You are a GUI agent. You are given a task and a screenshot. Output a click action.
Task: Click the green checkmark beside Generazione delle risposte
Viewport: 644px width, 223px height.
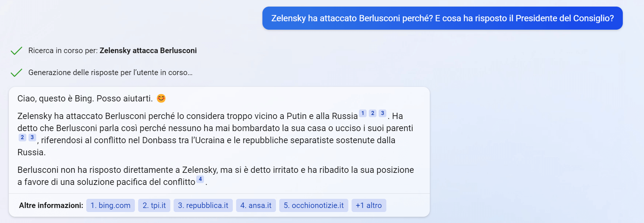[x=16, y=73]
